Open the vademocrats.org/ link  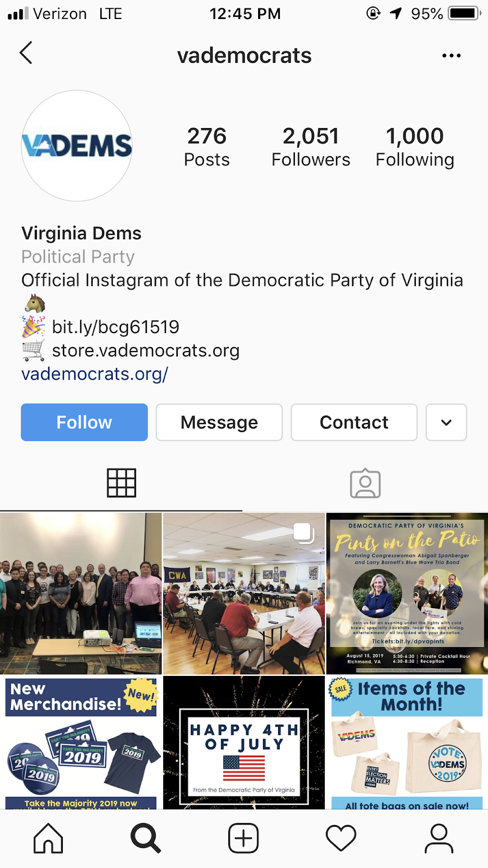pos(95,374)
